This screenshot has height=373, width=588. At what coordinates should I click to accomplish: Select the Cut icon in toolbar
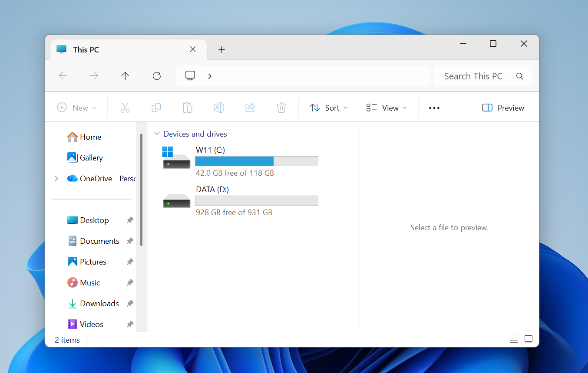[x=125, y=107]
